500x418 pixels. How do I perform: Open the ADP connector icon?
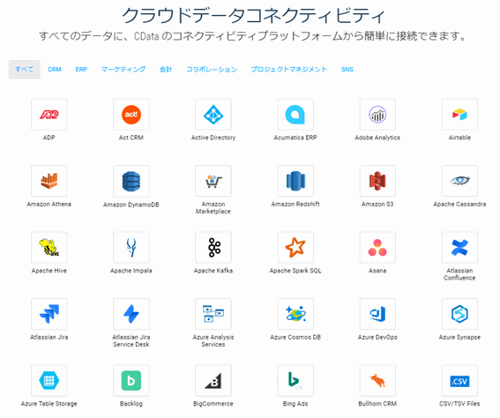click(49, 115)
